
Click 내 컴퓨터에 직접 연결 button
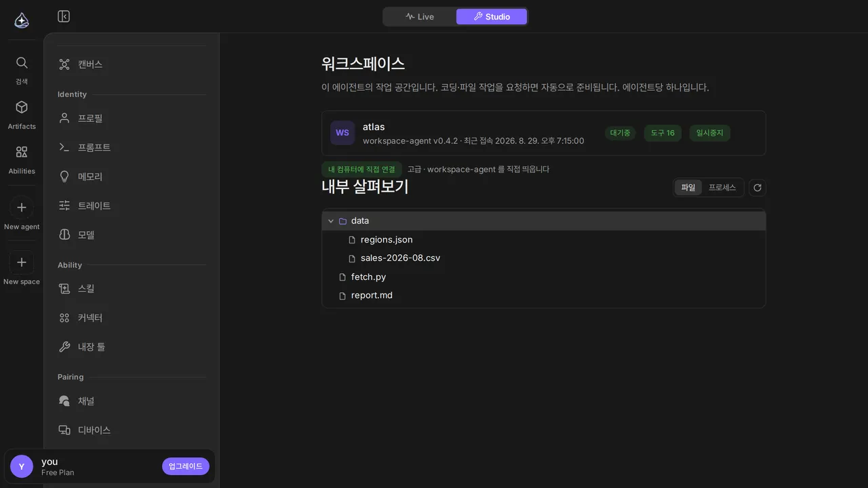[361, 169]
